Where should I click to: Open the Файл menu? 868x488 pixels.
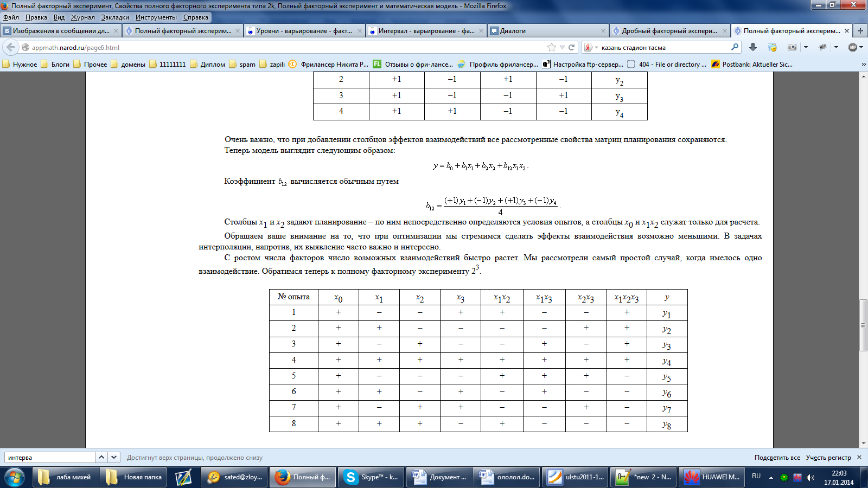11,17
